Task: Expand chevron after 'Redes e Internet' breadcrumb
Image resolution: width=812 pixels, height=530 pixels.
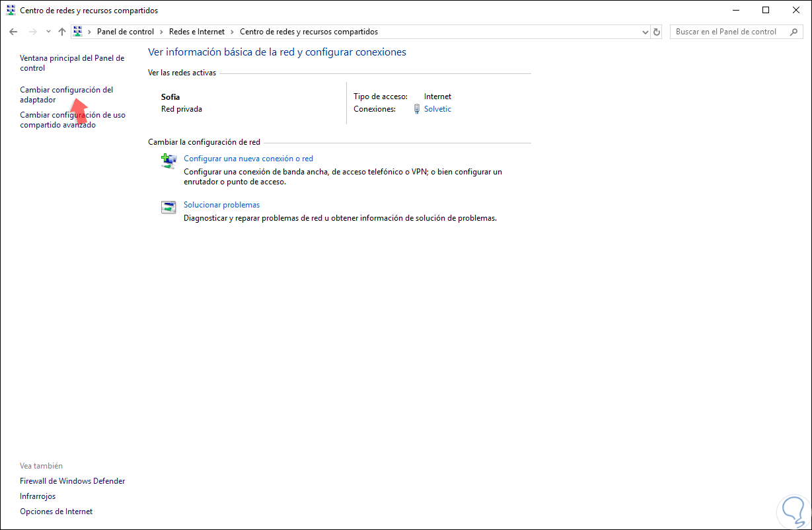Action: click(x=232, y=32)
